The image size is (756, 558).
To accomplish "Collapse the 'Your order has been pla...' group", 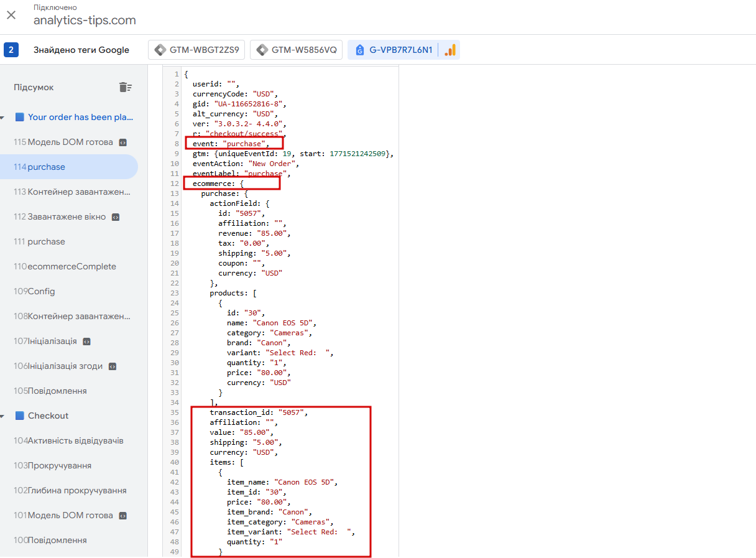I will pyautogui.click(x=2, y=117).
